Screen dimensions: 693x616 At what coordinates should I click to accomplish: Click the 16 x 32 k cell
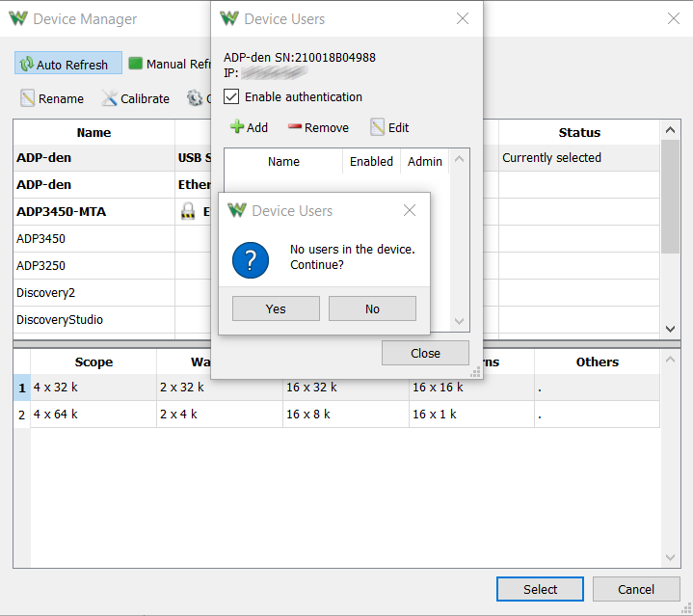tap(346, 388)
